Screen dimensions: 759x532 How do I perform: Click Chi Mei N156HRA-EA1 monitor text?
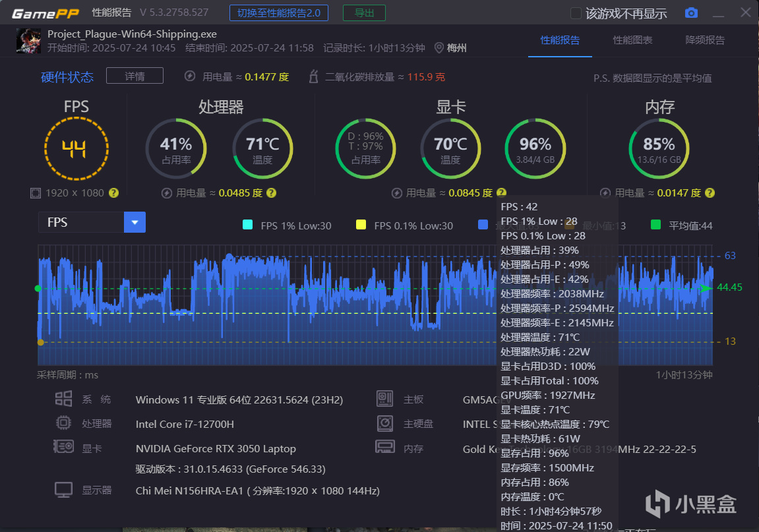(x=258, y=491)
